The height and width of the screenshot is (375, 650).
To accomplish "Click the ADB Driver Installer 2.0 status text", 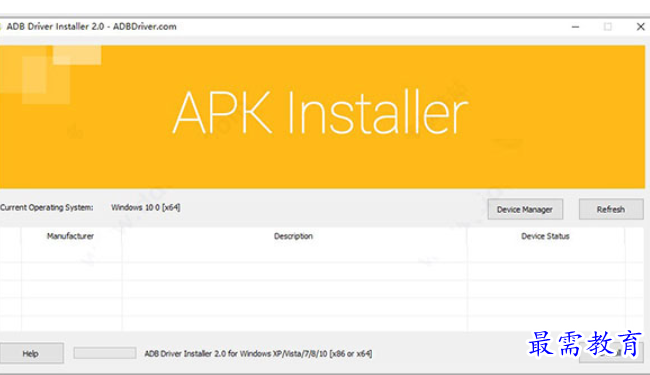I will [x=258, y=353].
